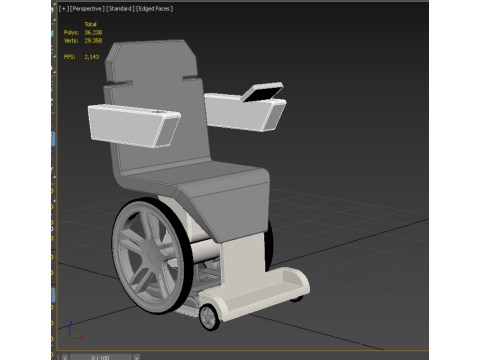Select the small front caster wheel

(209, 317)
